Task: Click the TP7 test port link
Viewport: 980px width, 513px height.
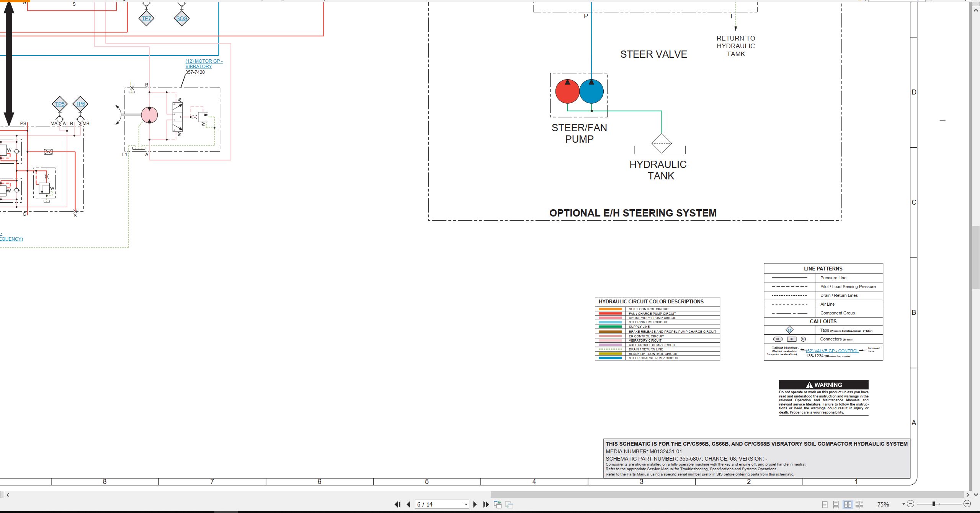Action: 146,18
